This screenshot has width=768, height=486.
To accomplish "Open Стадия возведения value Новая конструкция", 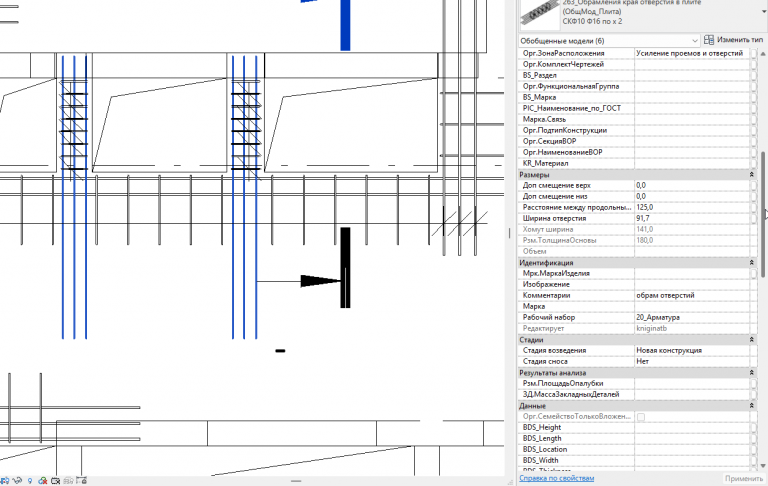I will point(692,350).
